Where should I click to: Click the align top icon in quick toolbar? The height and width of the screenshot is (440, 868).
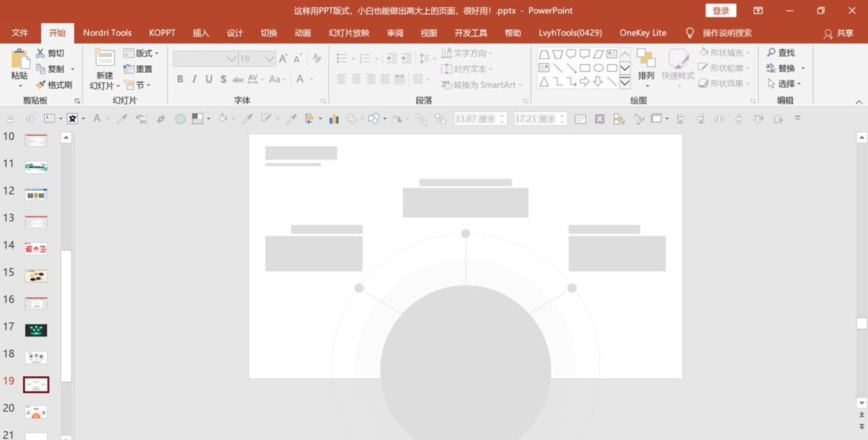758,119
